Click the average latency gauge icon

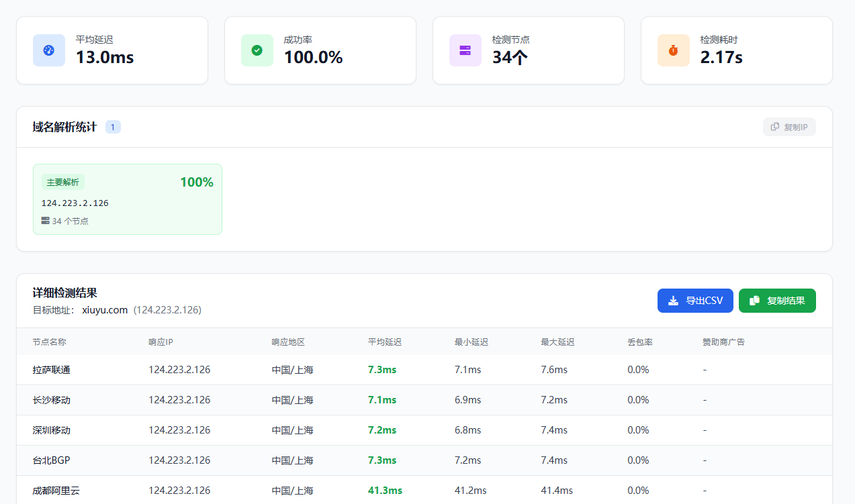pyautogui.click(x=49, y=50)
